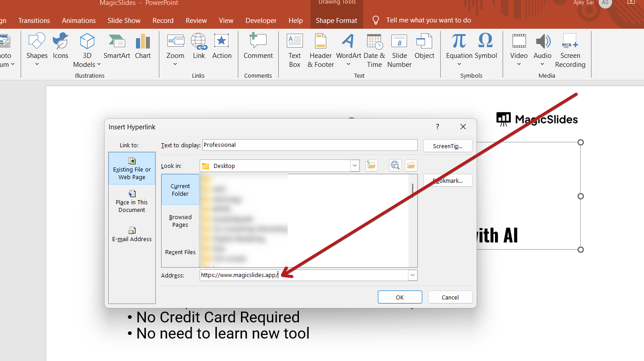This screenshot has width=644, height=361.
Task: Click the ScreenTip button
Action: coord(447,146)
